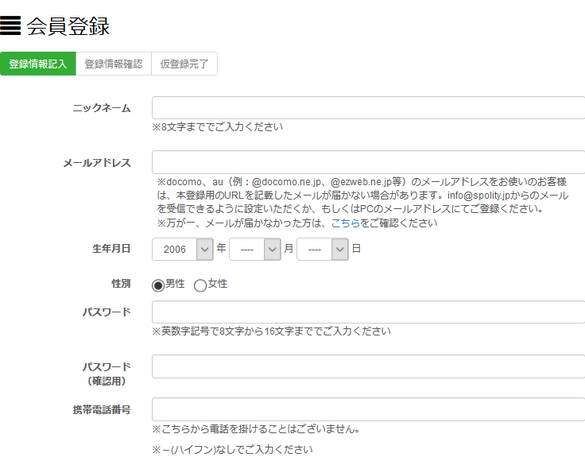Screen dimensions: 585x465
Task: Focus the メールアドレス input field
Action: pos(368,162)
